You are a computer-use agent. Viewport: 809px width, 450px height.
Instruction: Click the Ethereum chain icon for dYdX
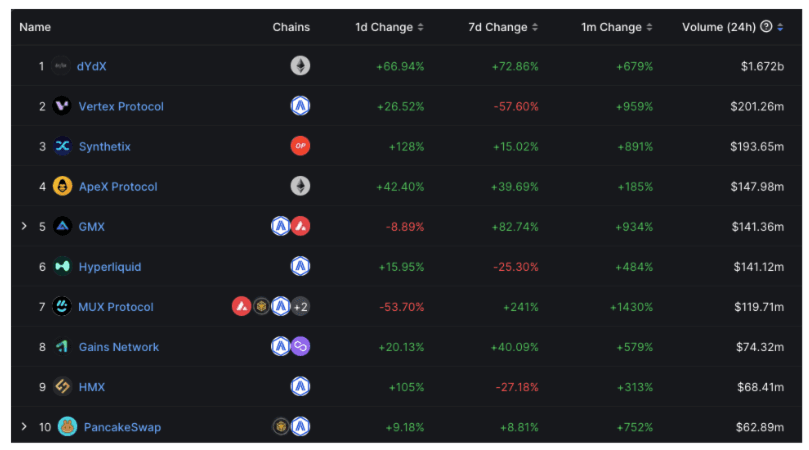(x=300, y=66)
